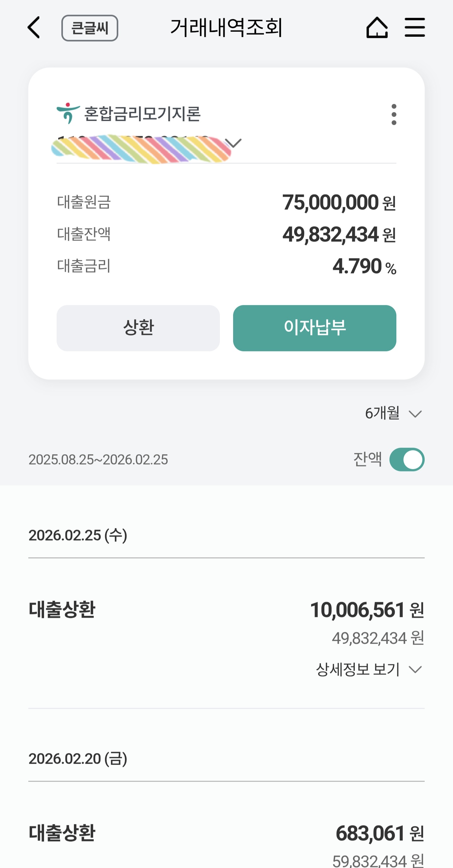
Task: Tap the back arrow icon
Action: [34, 28]
